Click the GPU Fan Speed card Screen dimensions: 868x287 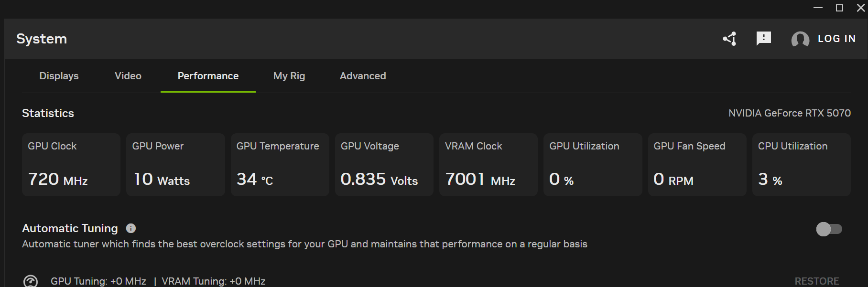pyautogui.click(x=697, y=165)
